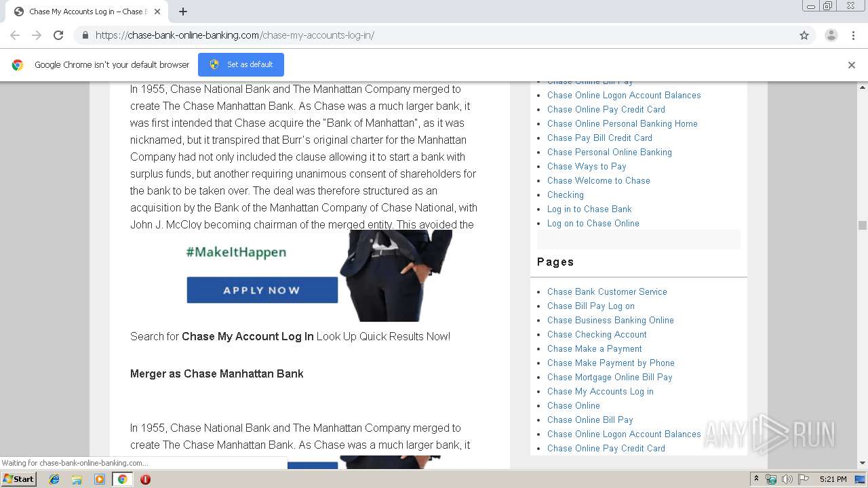Screen dimensions: 868x488
Task: Reload the current page
Action: tap(58, 35)
